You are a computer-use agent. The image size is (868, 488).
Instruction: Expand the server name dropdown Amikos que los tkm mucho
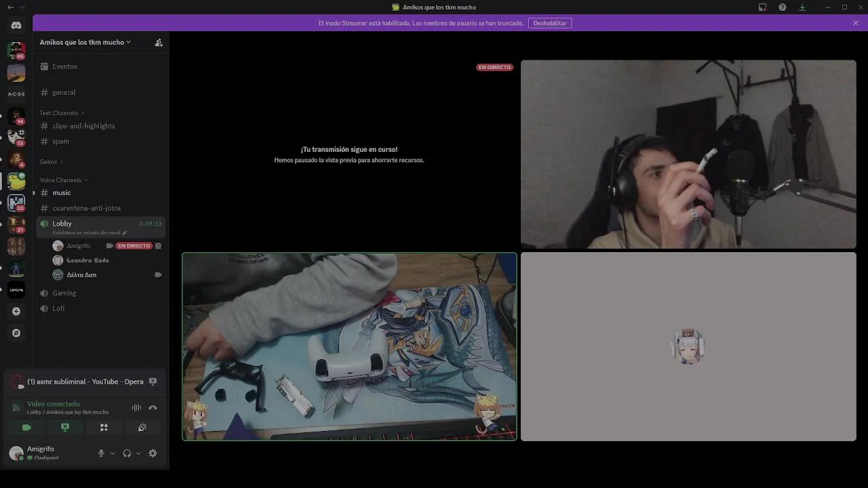85,42
